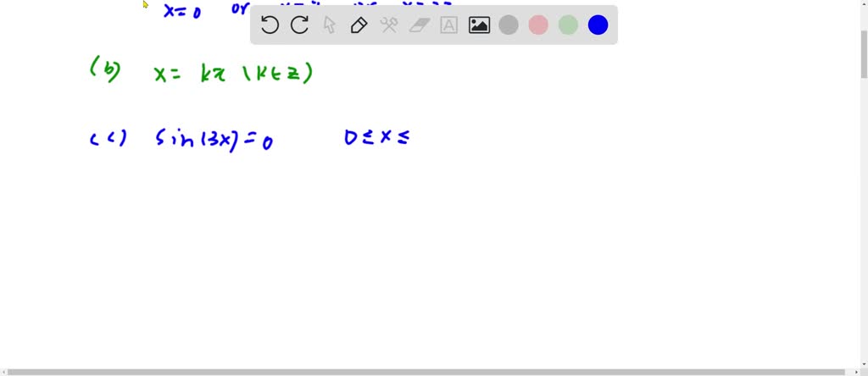The image size is (868, 376).
Task: Open the tools and settings icon
Action: 389,25
